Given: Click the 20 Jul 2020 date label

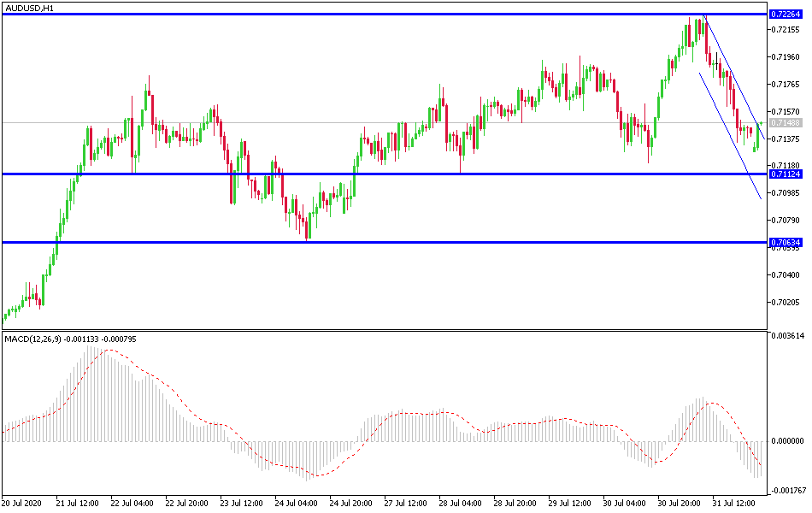Looking at the screenshot, I should [21, 503].
